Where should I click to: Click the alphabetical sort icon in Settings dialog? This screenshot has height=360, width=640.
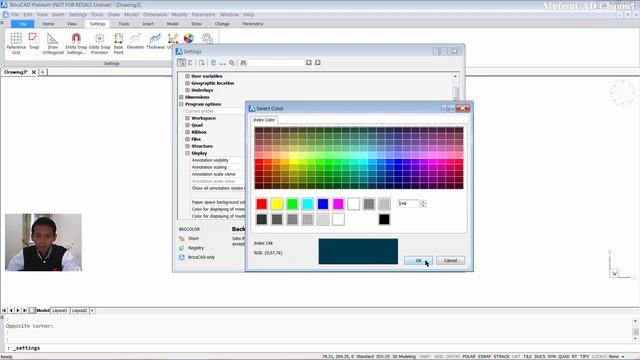191,62
